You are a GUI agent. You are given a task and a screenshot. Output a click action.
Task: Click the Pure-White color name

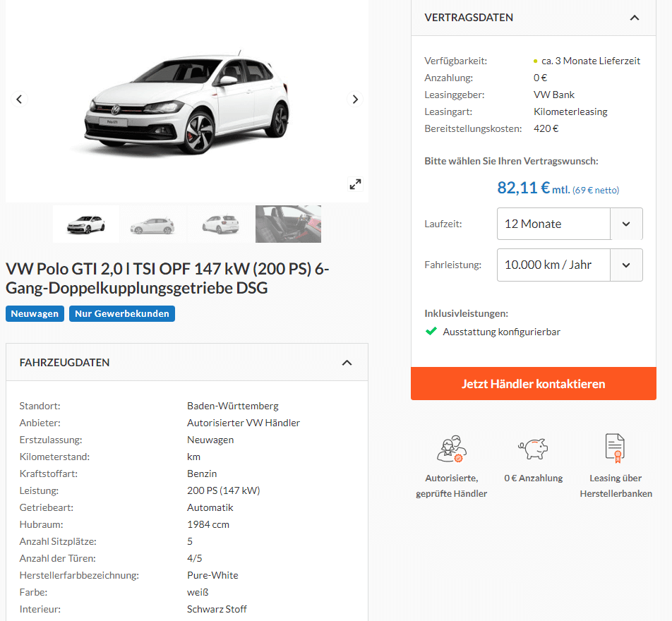click(212, 575)
